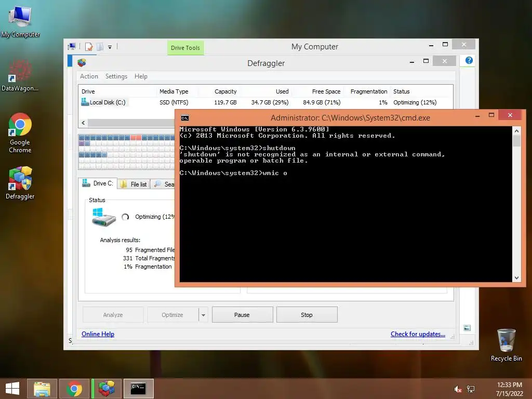Open the DataWagon desktop shortcut

pos(20,75)
